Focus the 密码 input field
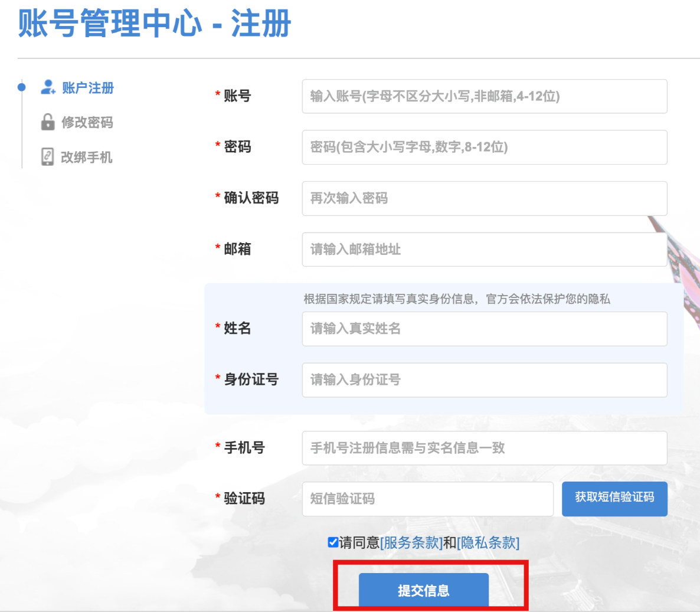700x612 pixels. (x=485, y=148)
